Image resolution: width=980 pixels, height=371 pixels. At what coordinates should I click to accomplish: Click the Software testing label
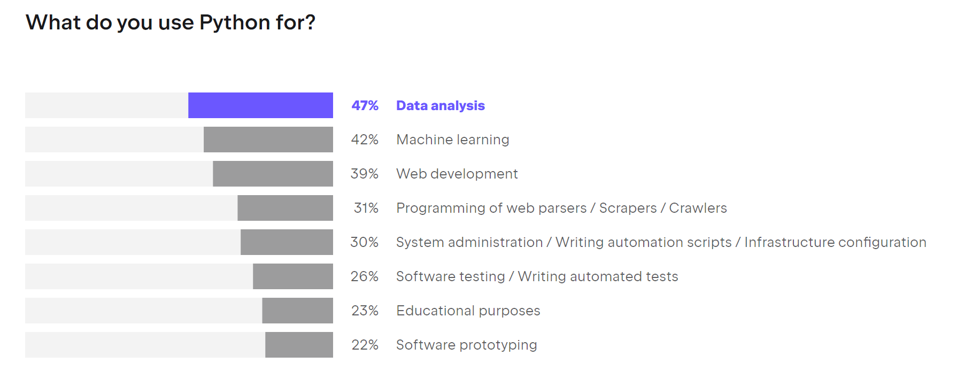point(537,277)
